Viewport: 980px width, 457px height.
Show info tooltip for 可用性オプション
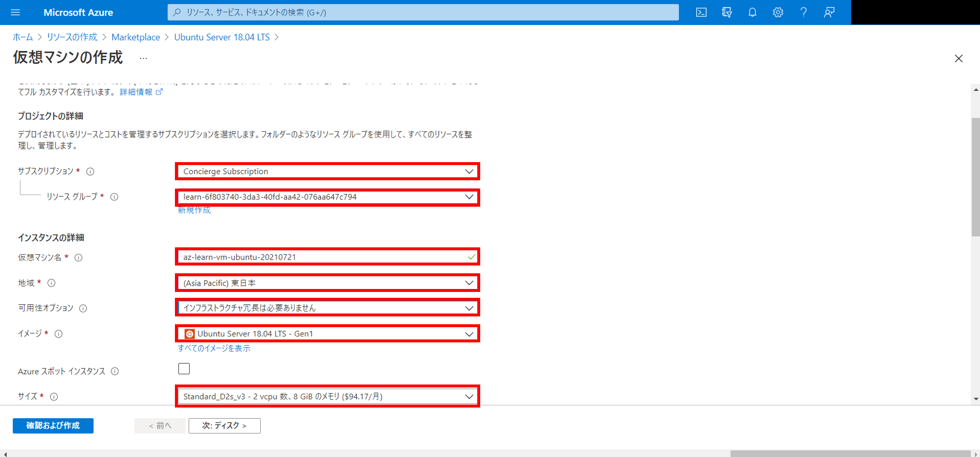(83, 308)
